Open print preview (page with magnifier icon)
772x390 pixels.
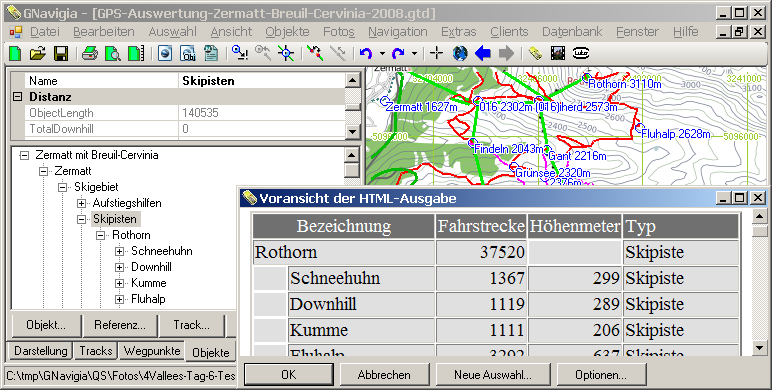click(x=113, y=53)
